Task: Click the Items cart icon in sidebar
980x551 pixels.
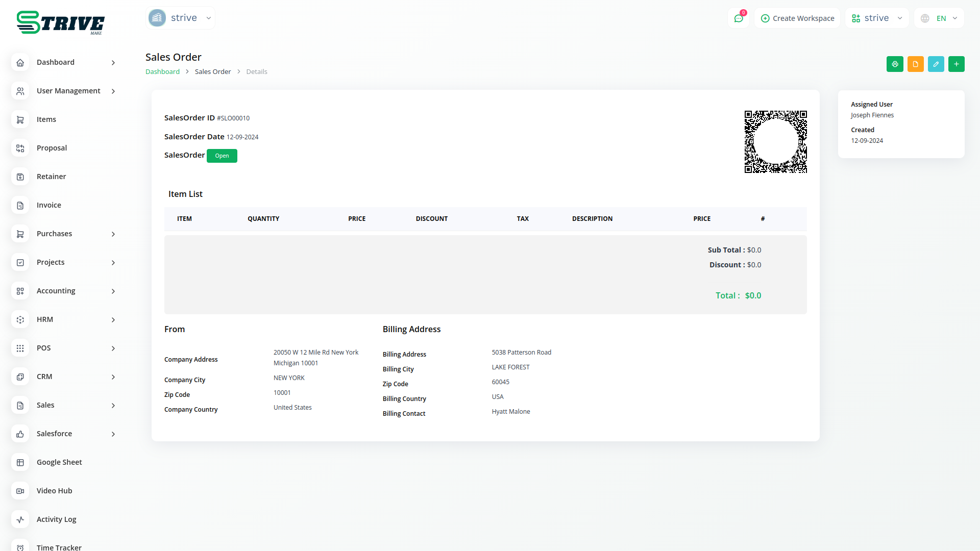Action: pyautogui.click(x=20, y=119)
